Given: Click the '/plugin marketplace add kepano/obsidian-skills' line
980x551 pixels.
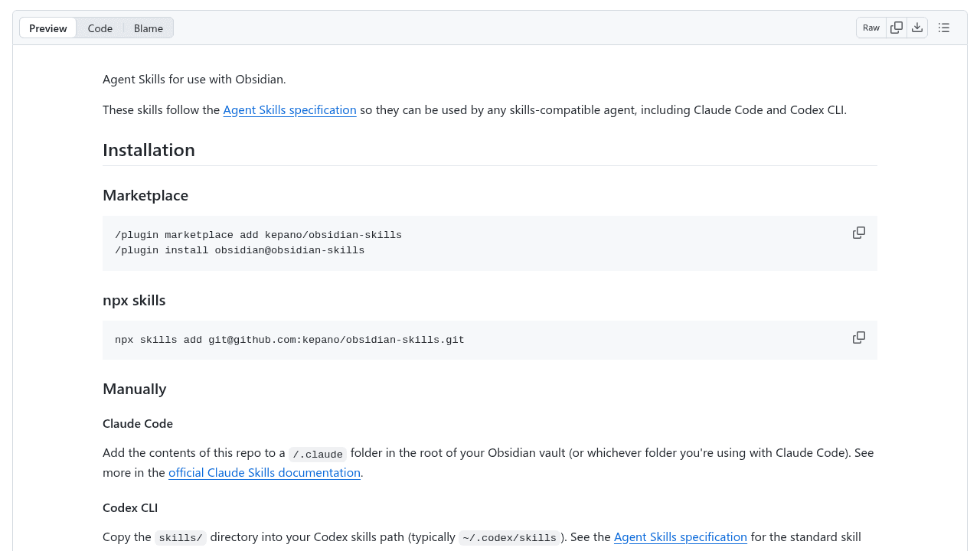Looking at the screenshot, I should pos(258,235).
